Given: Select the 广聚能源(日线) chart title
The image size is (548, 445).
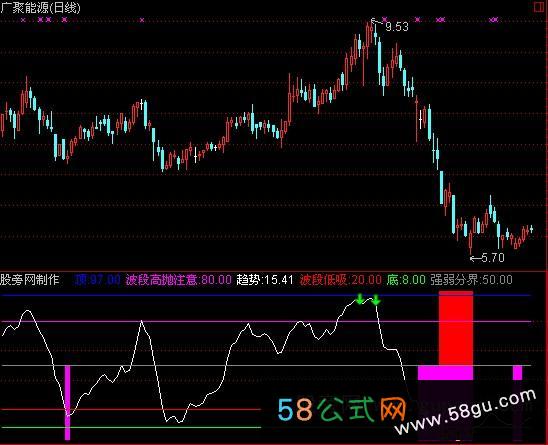Looking at the screenshot, I should pyautogui.click(x=40, y=8).
